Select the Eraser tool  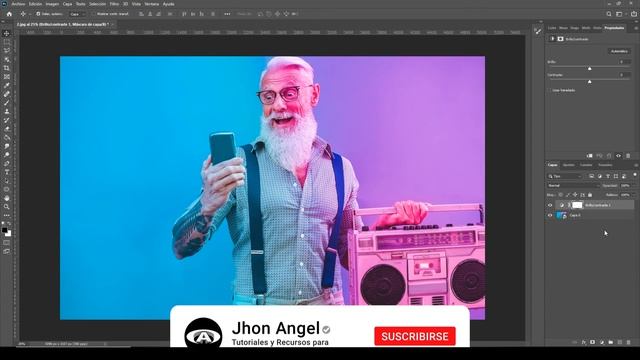6,129
